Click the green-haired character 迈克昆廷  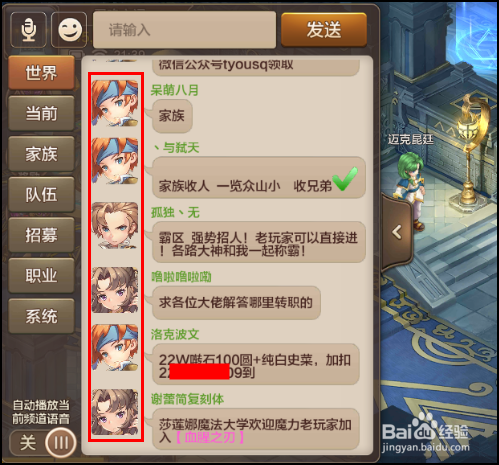click(411, 190)
